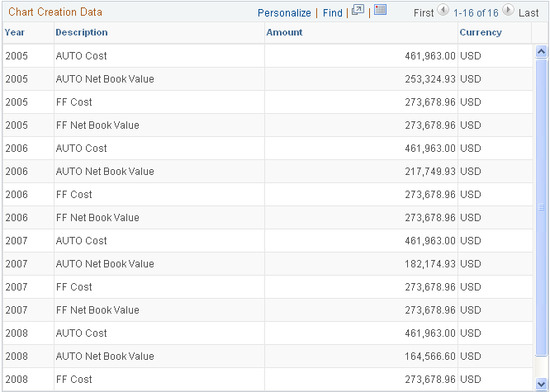This screenshot has width=550, height=392.
Task: Select USD in 2008 AUTO Net Book Value row
Action: 471,357
